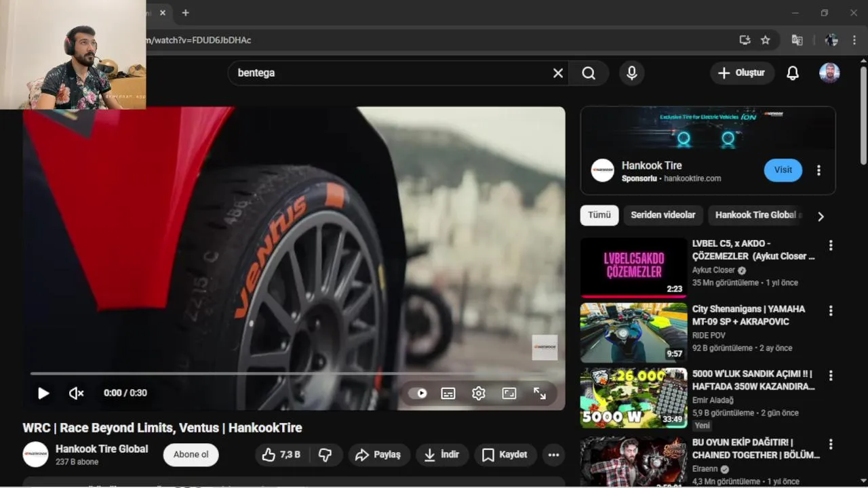The height and width of the screenshot is (488, 868).
Task: Bookmark the page with the star icon
Action: (x=766, y=40)
